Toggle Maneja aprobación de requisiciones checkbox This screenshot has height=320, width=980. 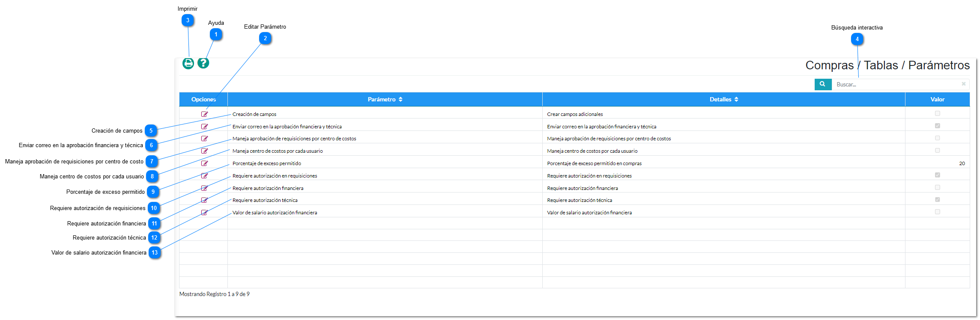(x=938, y=138)
